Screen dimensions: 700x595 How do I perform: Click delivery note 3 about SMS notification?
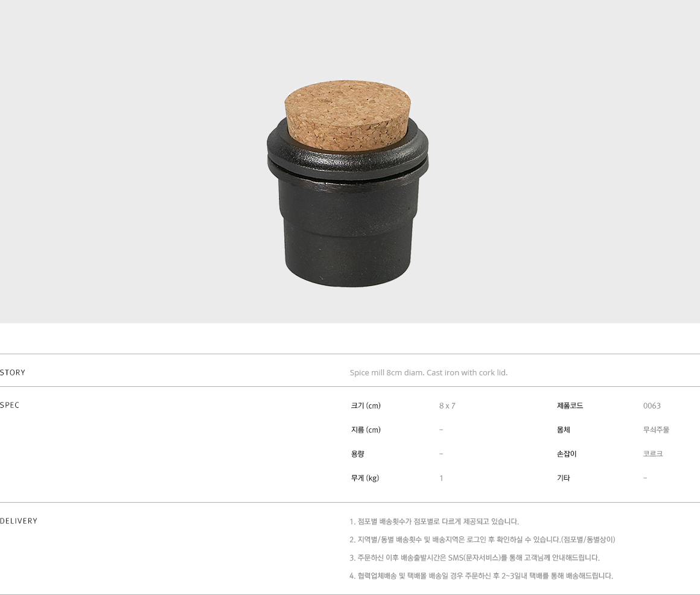pos(474,558)
